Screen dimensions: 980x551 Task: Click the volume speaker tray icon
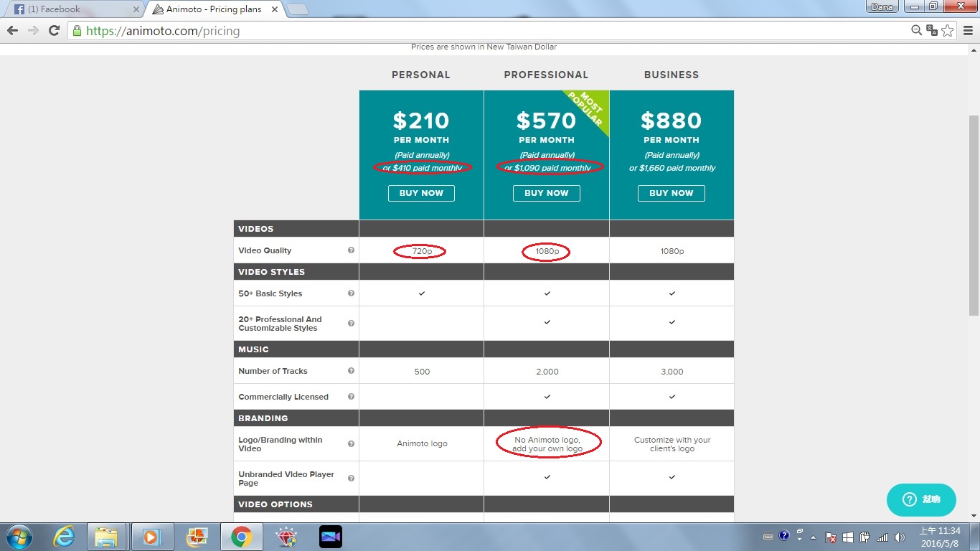coord(900,537)
